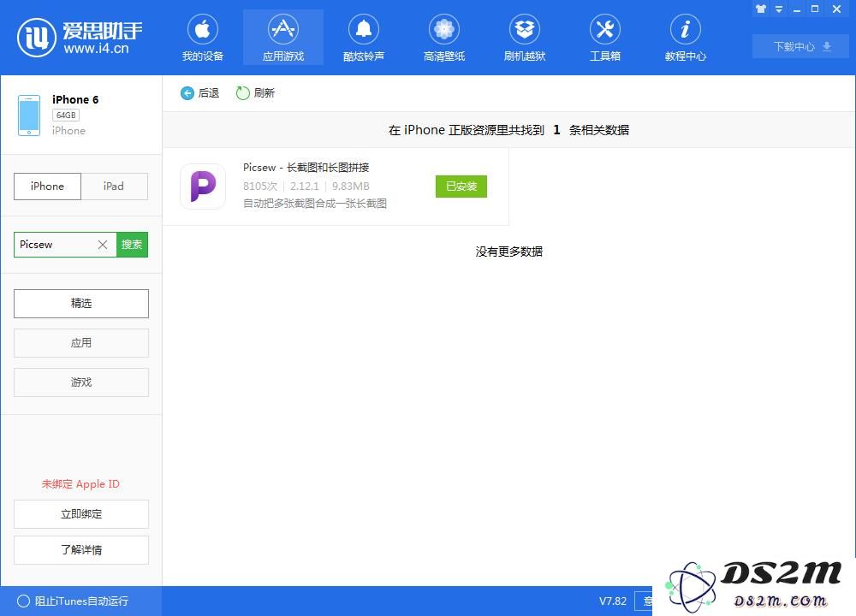The width and height of the screenshot is (856, 616).
Task: Click the 没有更多数据 no more data text
Action: [508, 252]
